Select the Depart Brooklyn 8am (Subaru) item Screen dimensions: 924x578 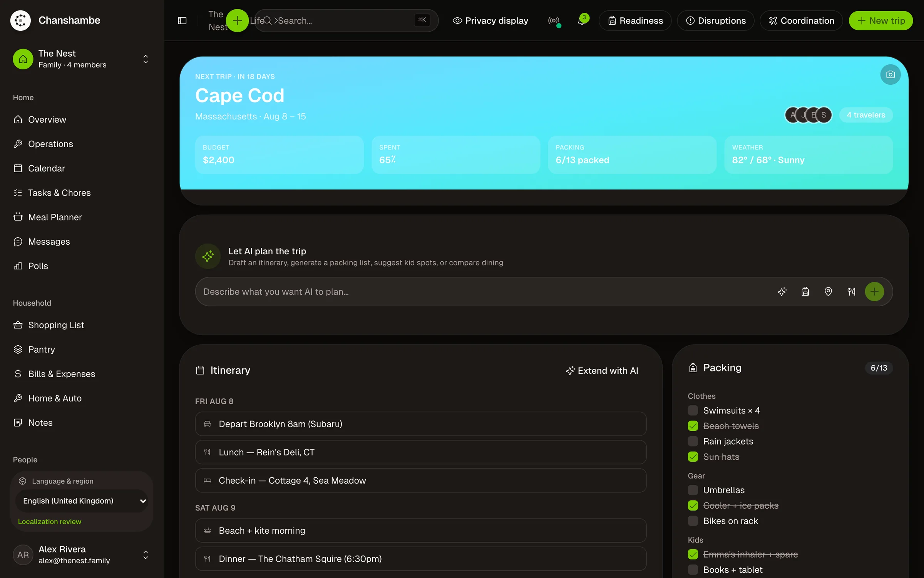[x=420, y=424]
